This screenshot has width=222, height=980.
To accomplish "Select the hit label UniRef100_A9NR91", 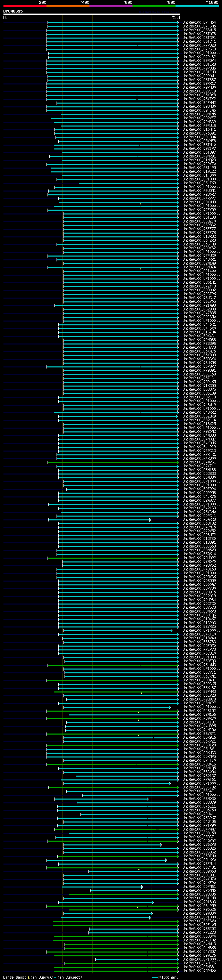I will click(199, 156).
